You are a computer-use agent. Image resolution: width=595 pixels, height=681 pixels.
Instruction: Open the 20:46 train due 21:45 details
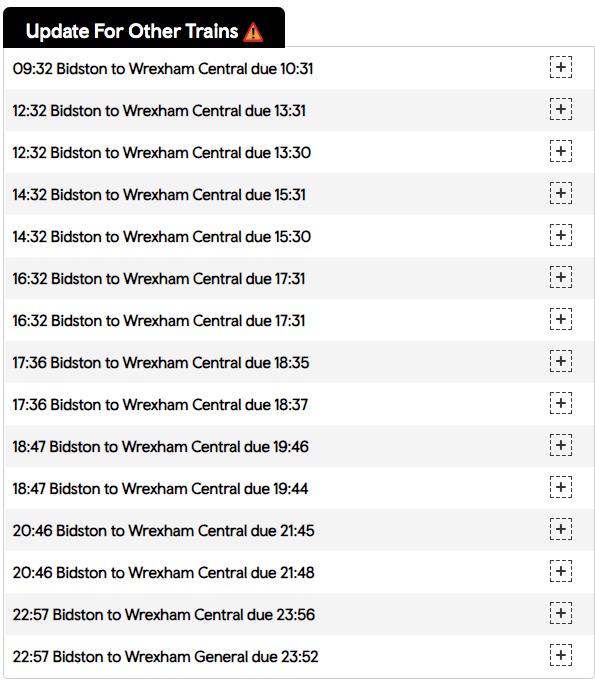tap(561, 529)
